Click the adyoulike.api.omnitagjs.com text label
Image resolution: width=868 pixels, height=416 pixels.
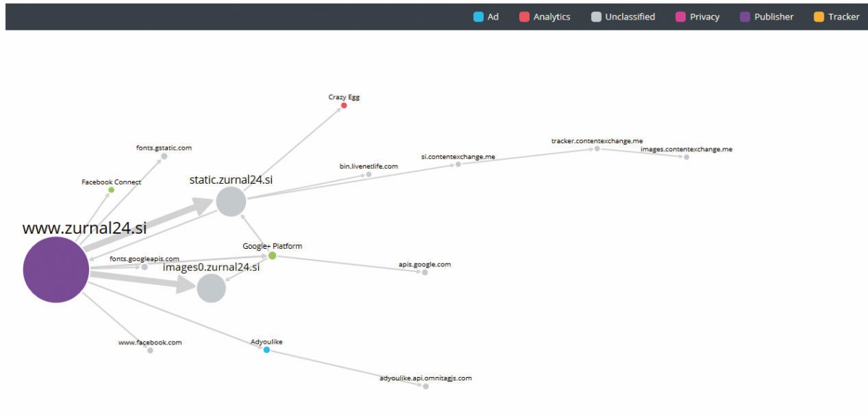tap(425, 378)
